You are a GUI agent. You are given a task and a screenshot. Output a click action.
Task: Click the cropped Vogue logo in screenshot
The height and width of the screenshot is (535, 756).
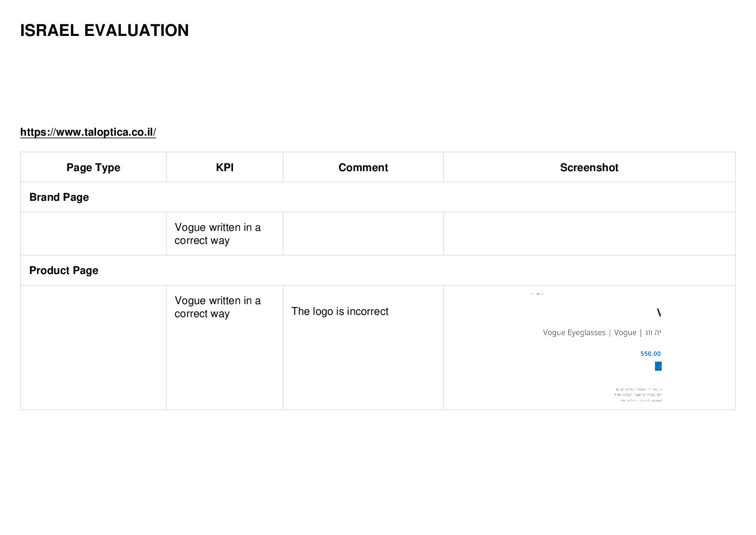659,313
